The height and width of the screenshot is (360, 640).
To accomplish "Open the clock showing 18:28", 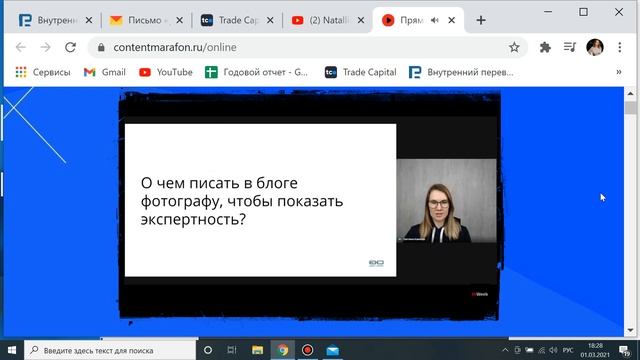I will [595, 350].
